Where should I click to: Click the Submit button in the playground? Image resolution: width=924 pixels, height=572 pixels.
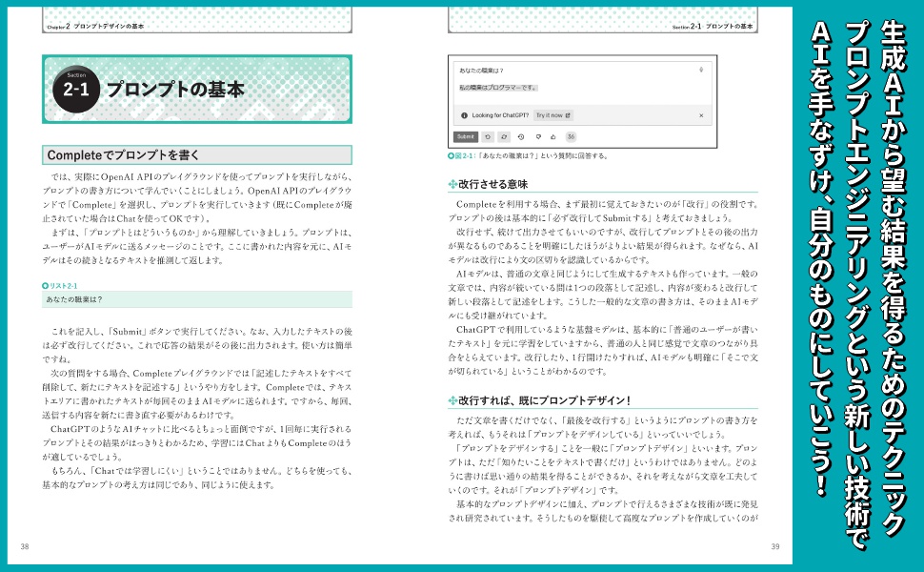coord(465,136)
